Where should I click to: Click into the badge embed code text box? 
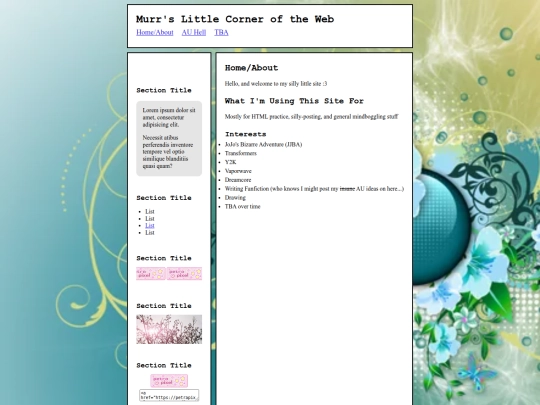(x=169, y=395)
